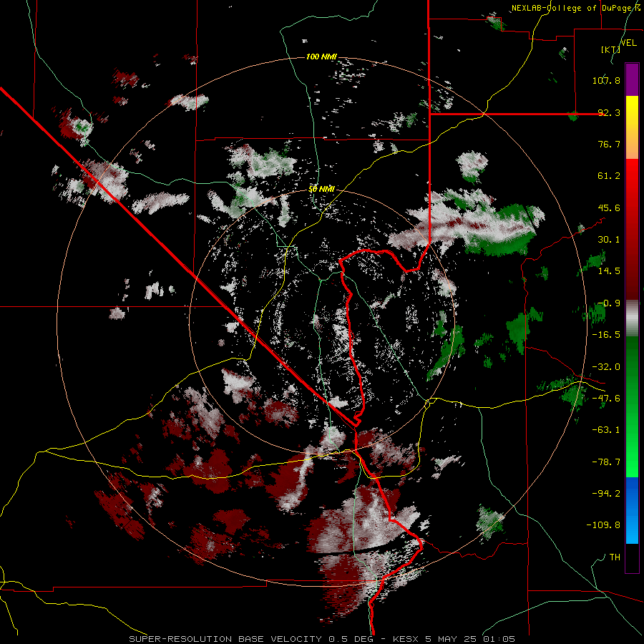The height and width of the screenshot is (644, 644).
Task: Click the -47.6 value on velocity scale
Action: pyautogui.click(x=606, y=399)
